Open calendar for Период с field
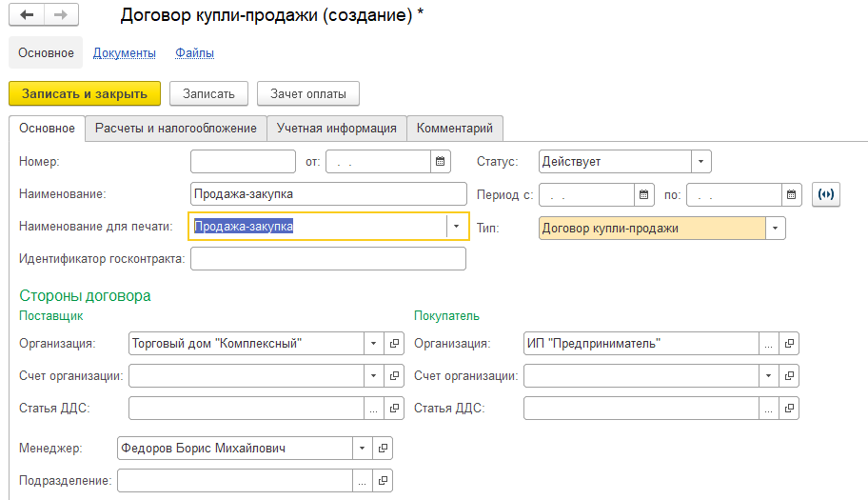This screenshot has width=868, height=500. point(643,195)
